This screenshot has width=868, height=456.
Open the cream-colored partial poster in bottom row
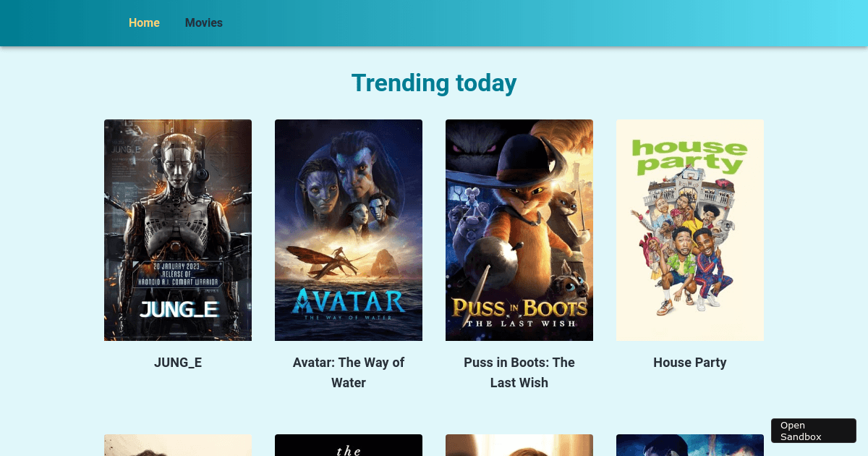(178, 445)
